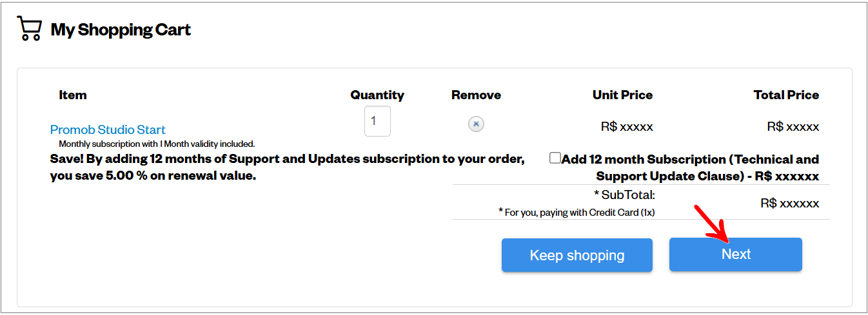Proceed with the Next button
The height and width of the screenshot is (315, 868).
pos(736,254)
